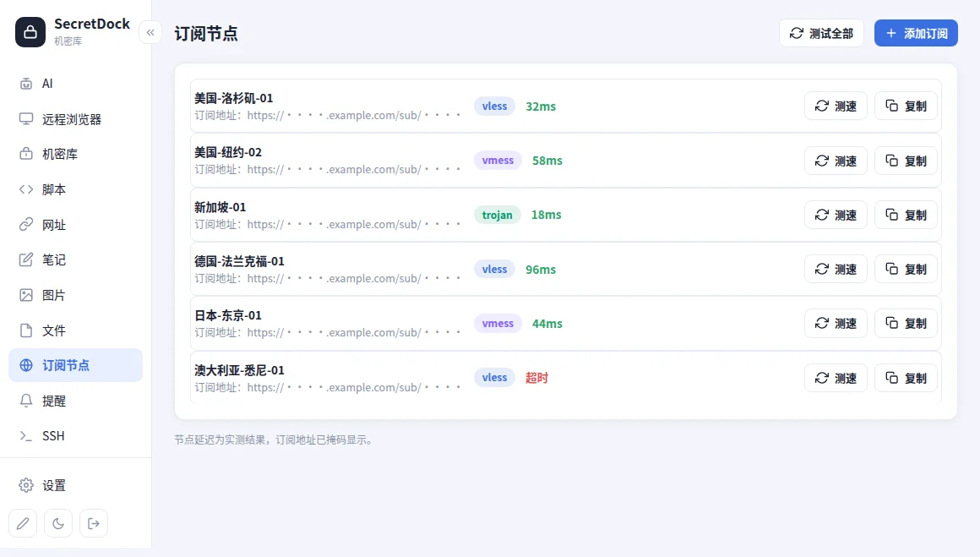Navigate to 网址 links page
980x557 pixels.
(x=76, y=225)
